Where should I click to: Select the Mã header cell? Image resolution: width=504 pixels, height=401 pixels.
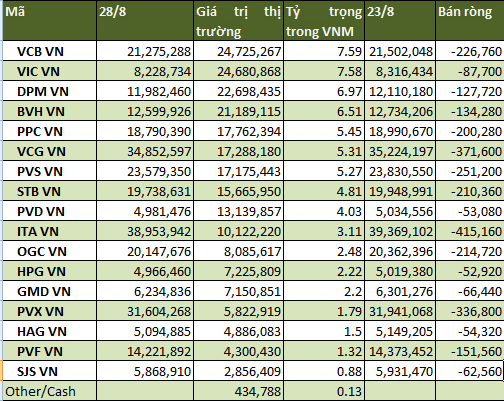click(50, 20)
